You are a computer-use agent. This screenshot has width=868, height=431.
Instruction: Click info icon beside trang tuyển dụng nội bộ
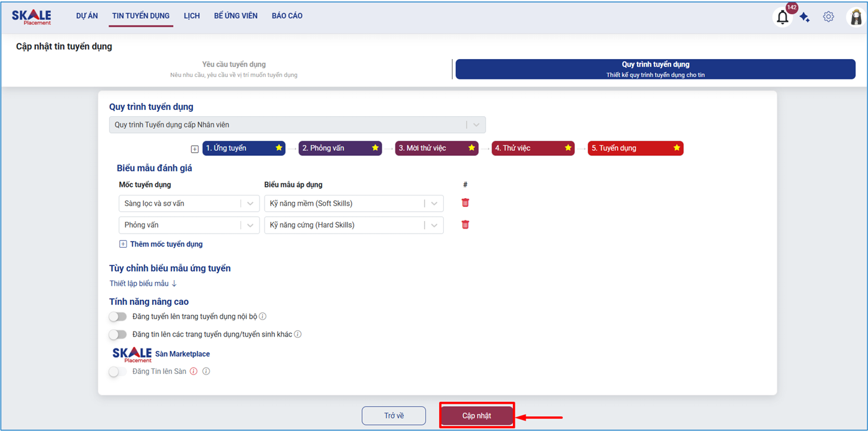coord(263,317)
